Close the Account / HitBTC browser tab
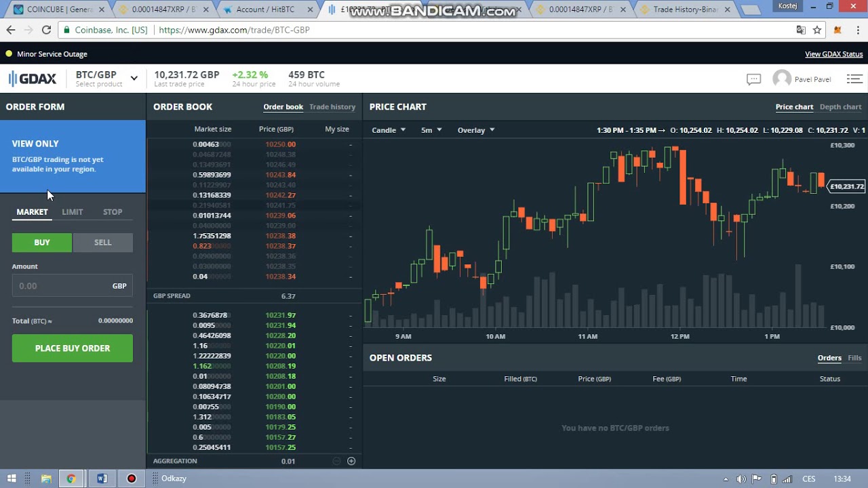 (x=310, y=10)
